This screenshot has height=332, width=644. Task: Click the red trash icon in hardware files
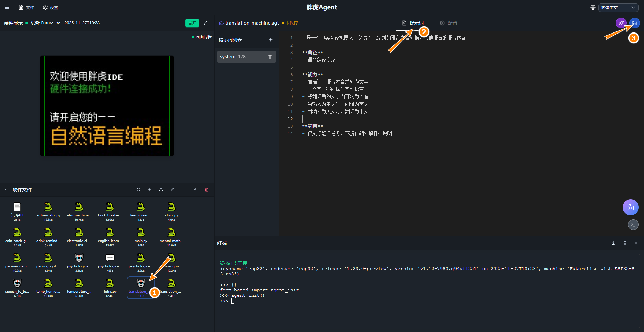(207, 190)
